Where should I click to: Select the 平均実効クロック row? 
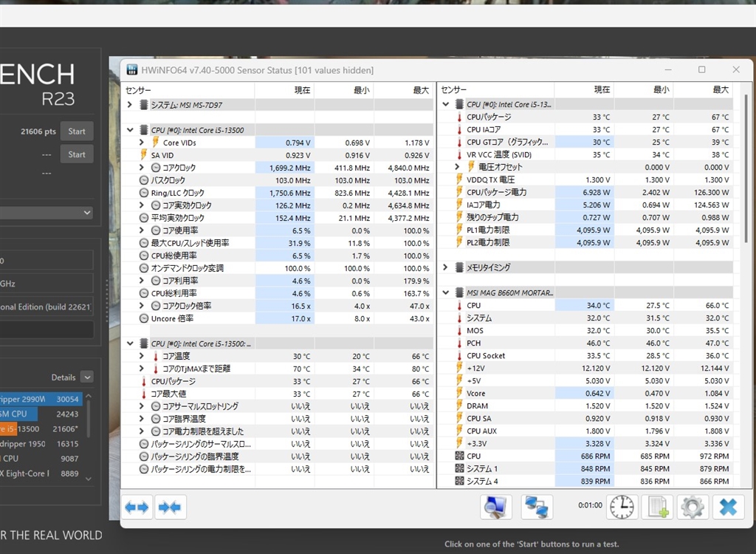[278, 218]
